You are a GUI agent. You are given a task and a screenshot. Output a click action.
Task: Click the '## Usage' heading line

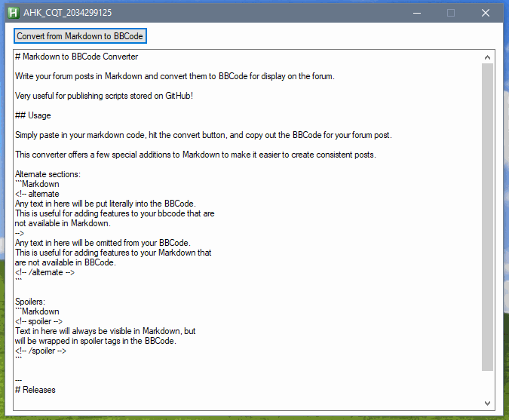pos(32,115)
